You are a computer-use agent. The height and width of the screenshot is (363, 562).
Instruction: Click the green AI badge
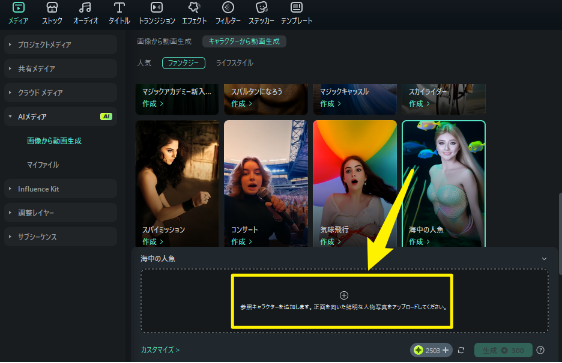(106, 116)
